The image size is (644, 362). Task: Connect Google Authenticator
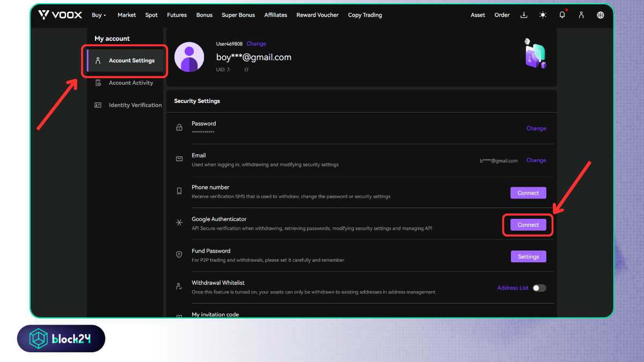529,225
